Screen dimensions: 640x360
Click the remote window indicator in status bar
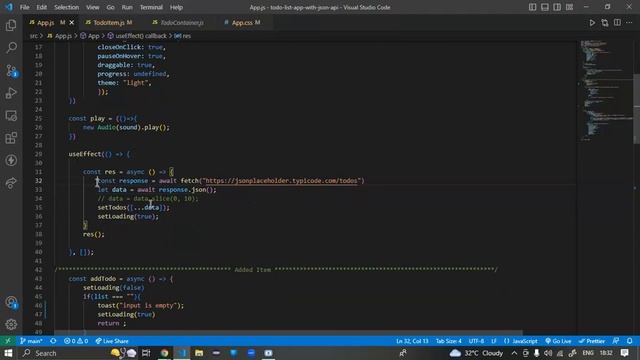click(x=7, y=341)
